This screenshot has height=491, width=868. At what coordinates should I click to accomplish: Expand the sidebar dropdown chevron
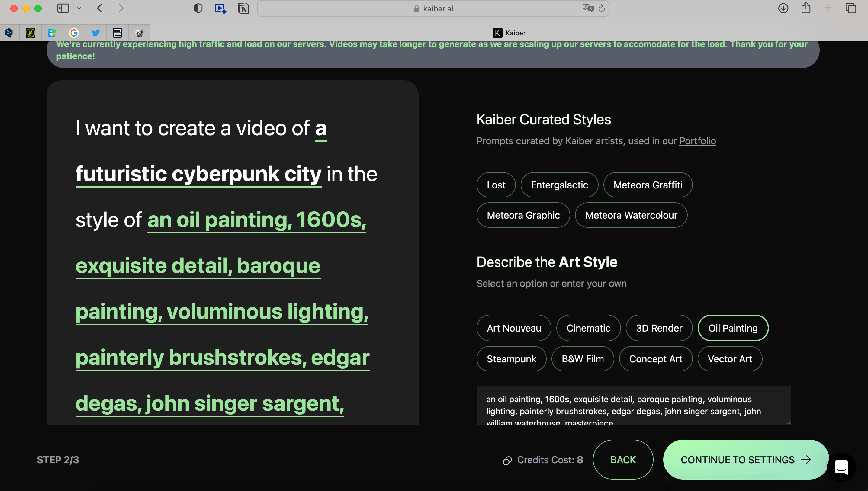(x=79, y=8)
